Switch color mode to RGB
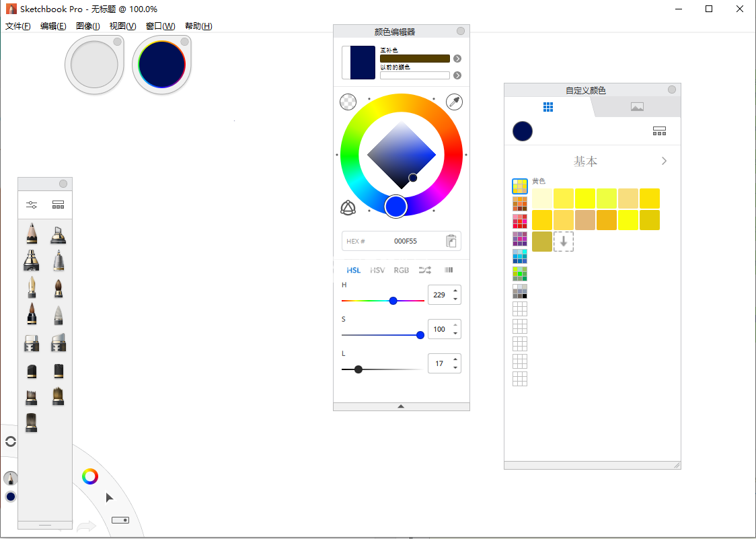756x539 pixels. click(x=402, y=270)
